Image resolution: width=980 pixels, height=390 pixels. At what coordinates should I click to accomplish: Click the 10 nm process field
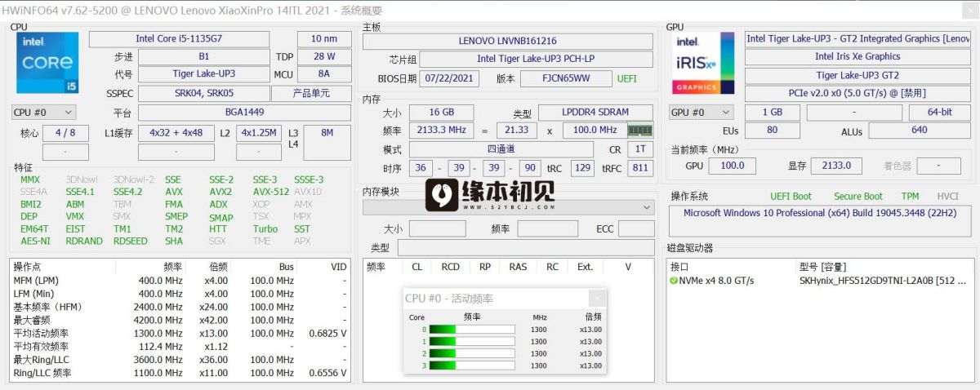324,39
